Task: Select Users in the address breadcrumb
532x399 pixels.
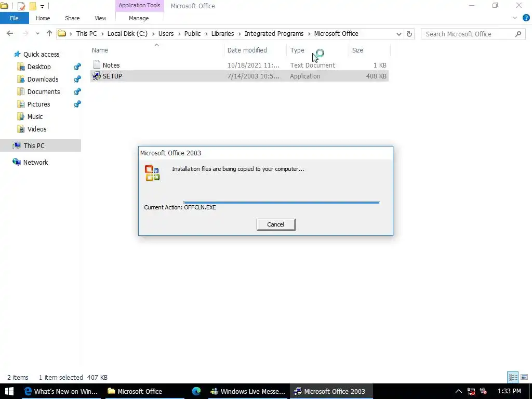Action: pos(166,34)
